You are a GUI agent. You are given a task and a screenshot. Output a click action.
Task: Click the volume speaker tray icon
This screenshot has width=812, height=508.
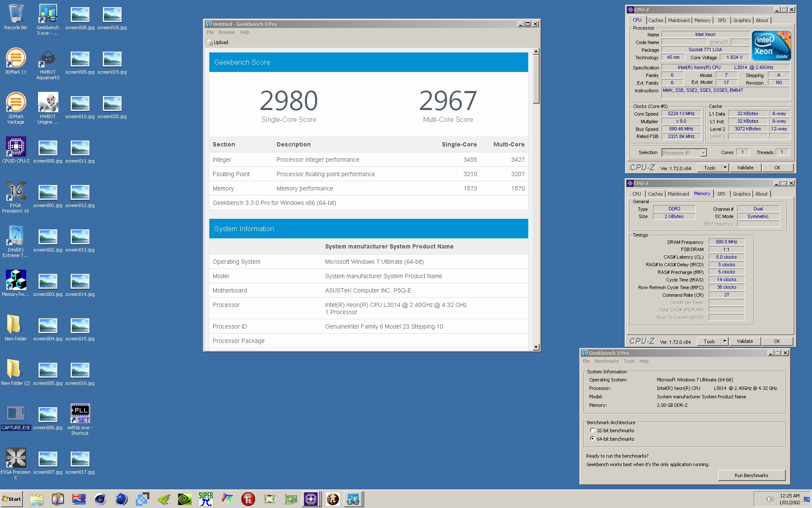[x=770, y=499]
